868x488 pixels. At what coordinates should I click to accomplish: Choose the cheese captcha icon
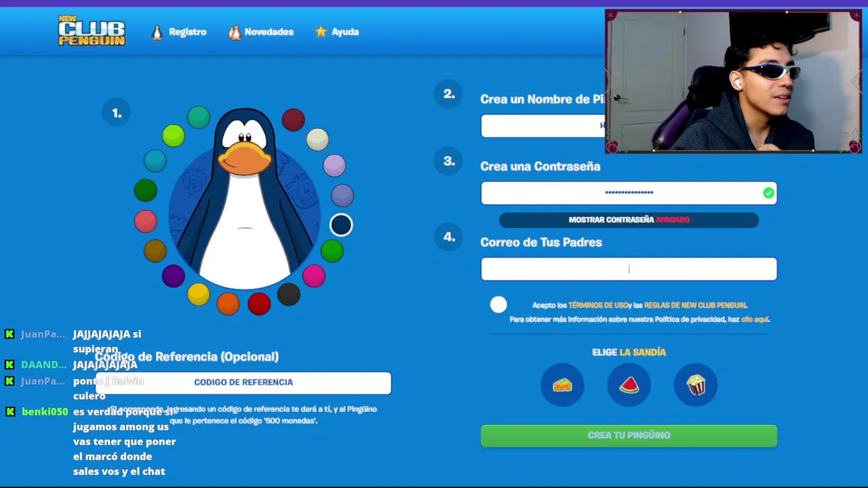pyautogui.click(x=562, y=385)
